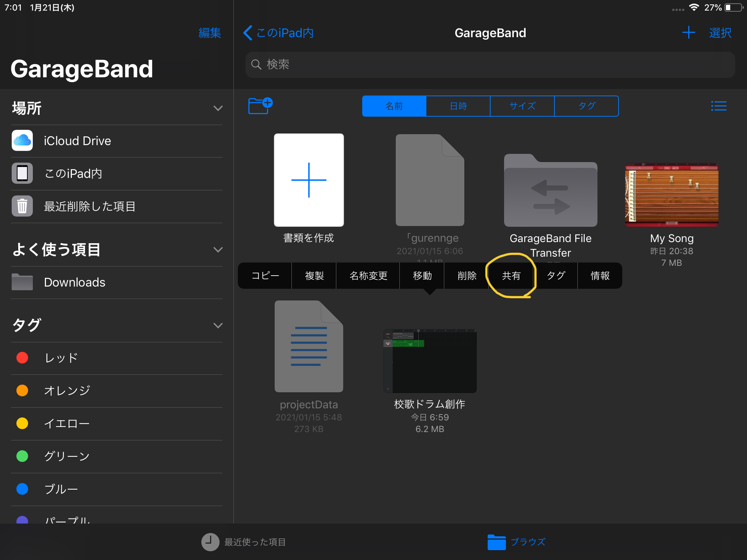Tap 書類を作成 new document tile
The image size is (747, 560).
coord(309,180)
